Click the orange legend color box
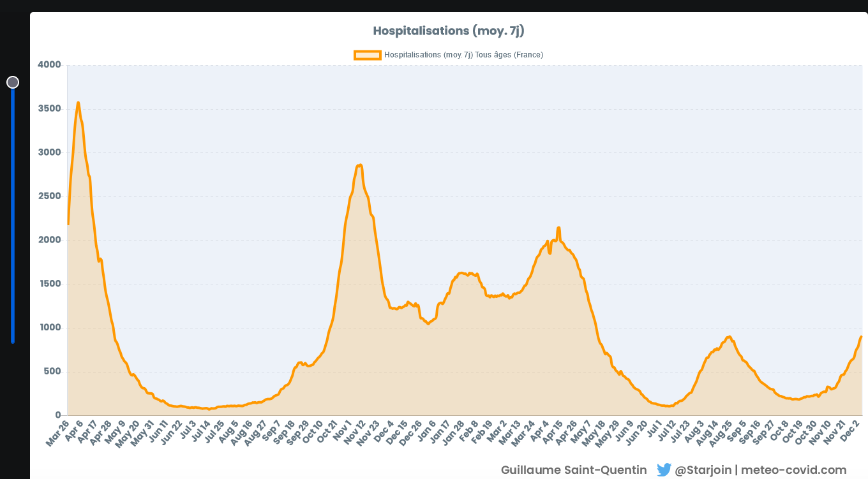This screenshot has width=868, height=479. pos(367,55)
